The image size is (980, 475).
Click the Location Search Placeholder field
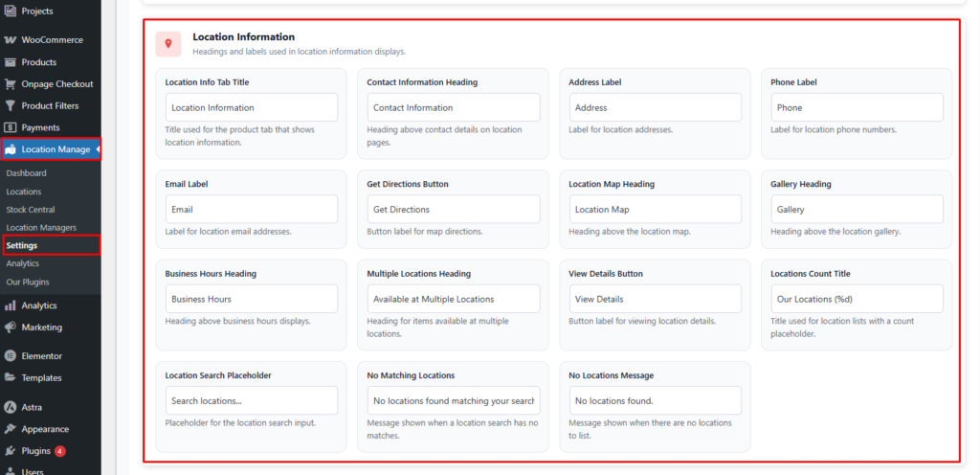pos(251,400)
